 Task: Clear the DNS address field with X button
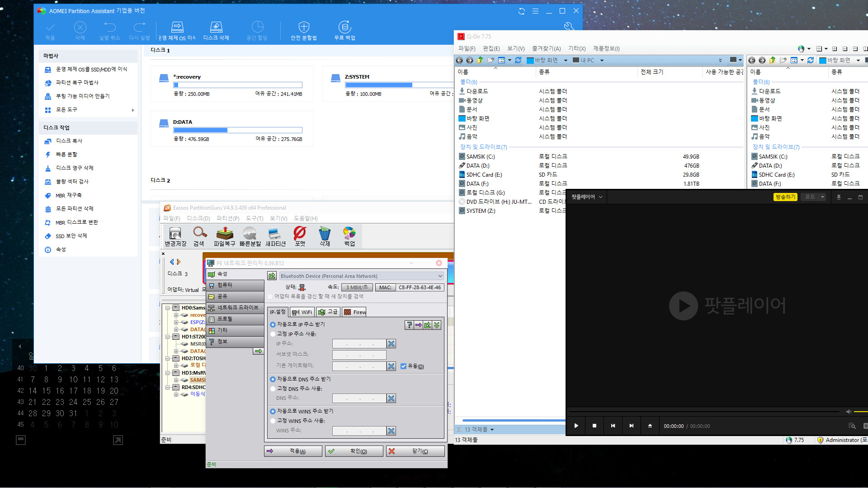tap(392, 399)
